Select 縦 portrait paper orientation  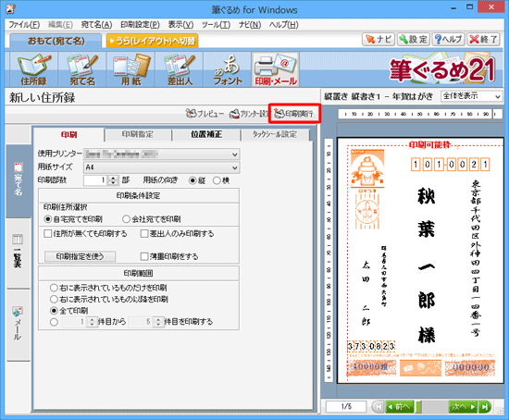tap(197, 180)
